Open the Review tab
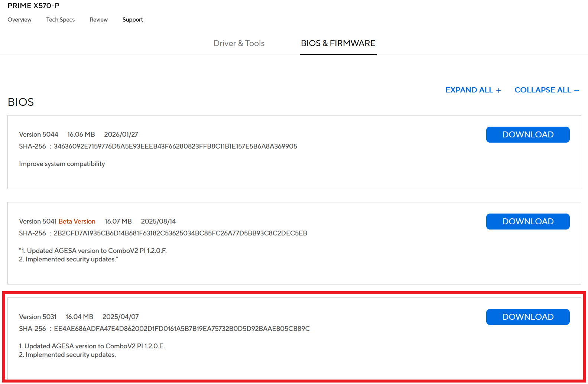588x384 pixels. pos(98,20)
